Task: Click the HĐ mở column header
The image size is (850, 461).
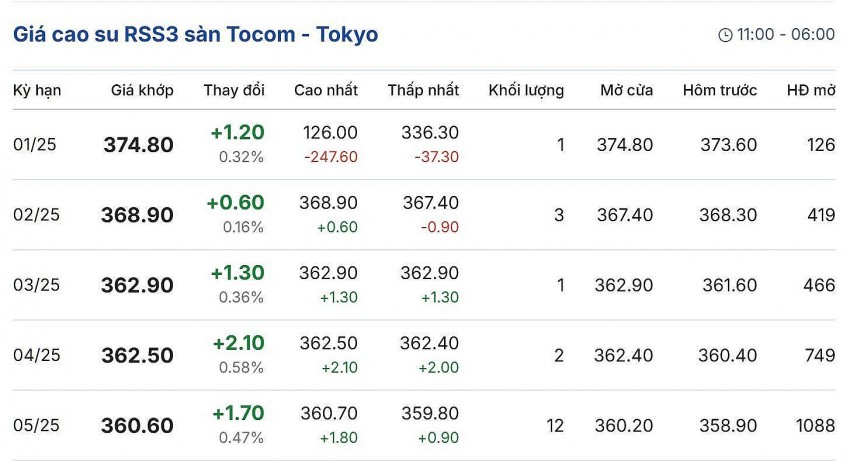Action: [x=811, y=90]
